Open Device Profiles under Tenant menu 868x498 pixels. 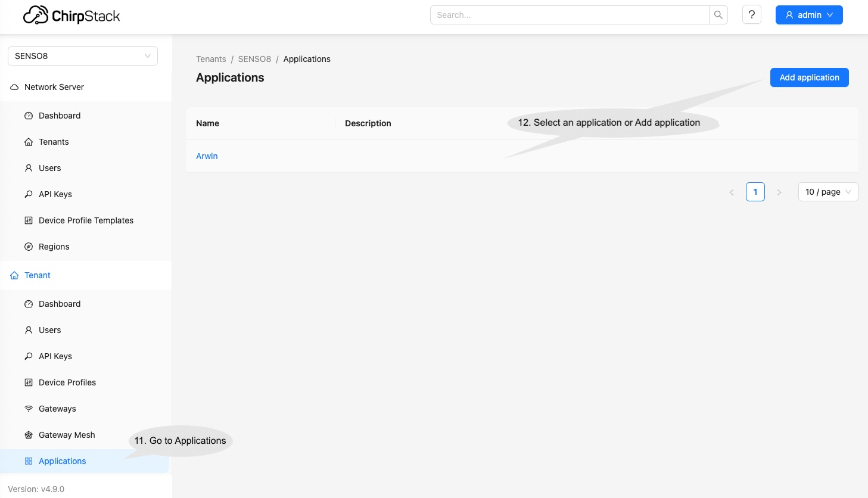67,382
